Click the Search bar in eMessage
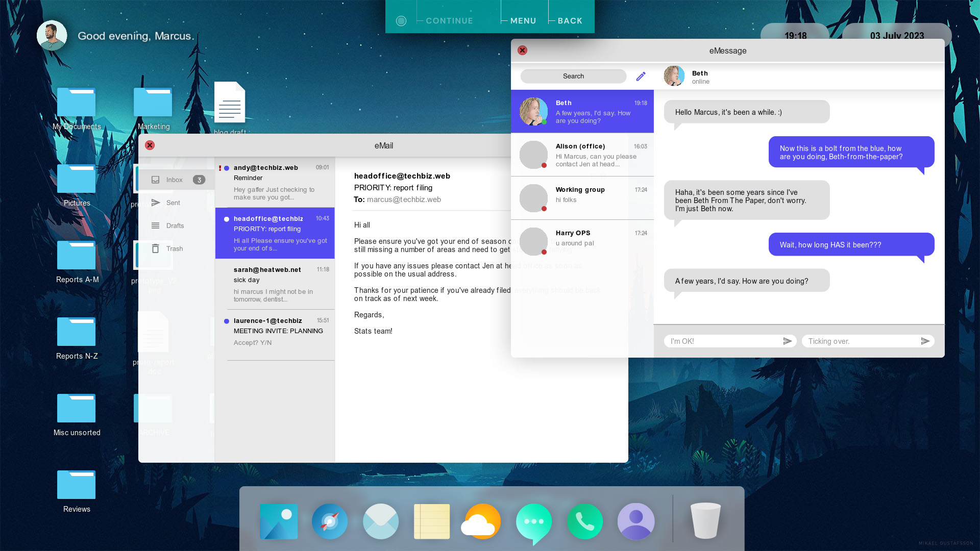This screenshot has height=551, width=980. tap(573, 76)
